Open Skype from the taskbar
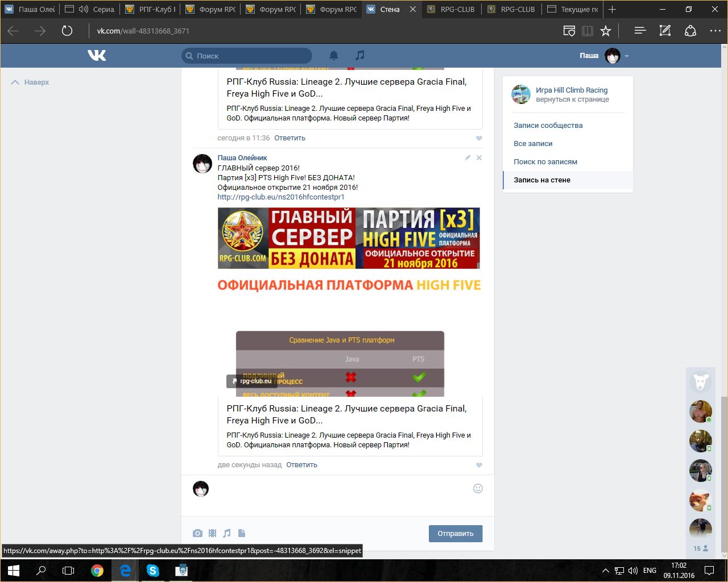The height and width of the screenshot is (582, 728). tap(152, 571)
